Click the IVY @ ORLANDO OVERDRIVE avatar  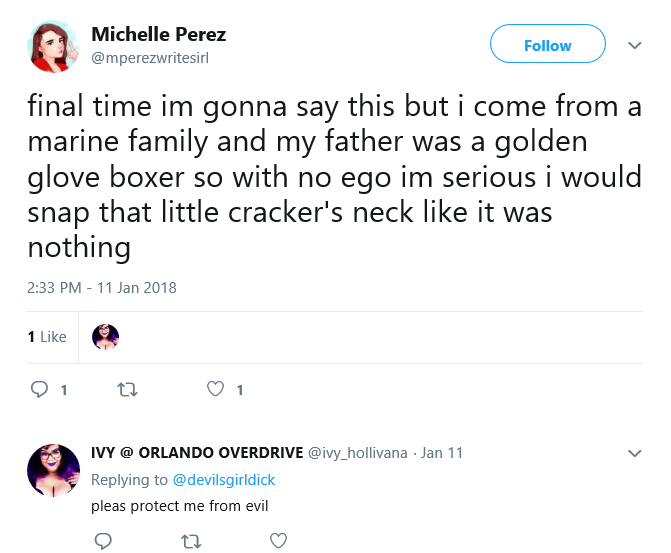[x=53, y=470]
